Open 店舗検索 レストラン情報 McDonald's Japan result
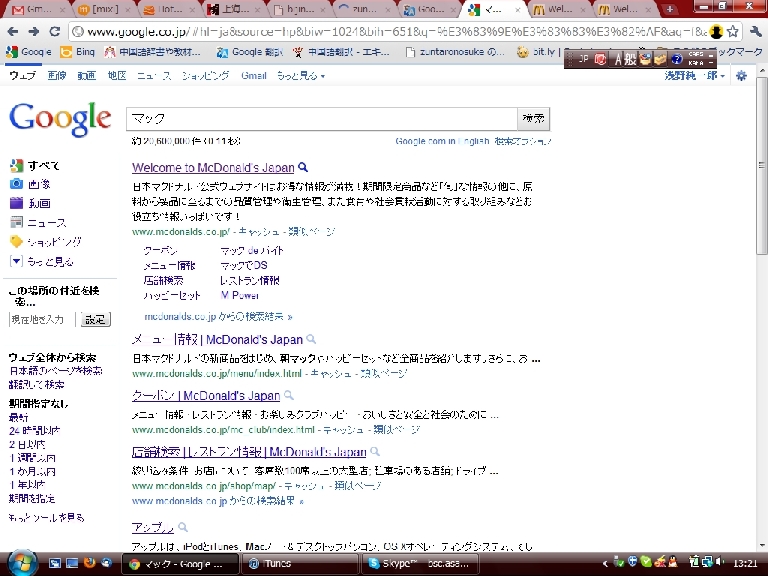The width and height of the screenshot is (768, 576). coord(249,452)
